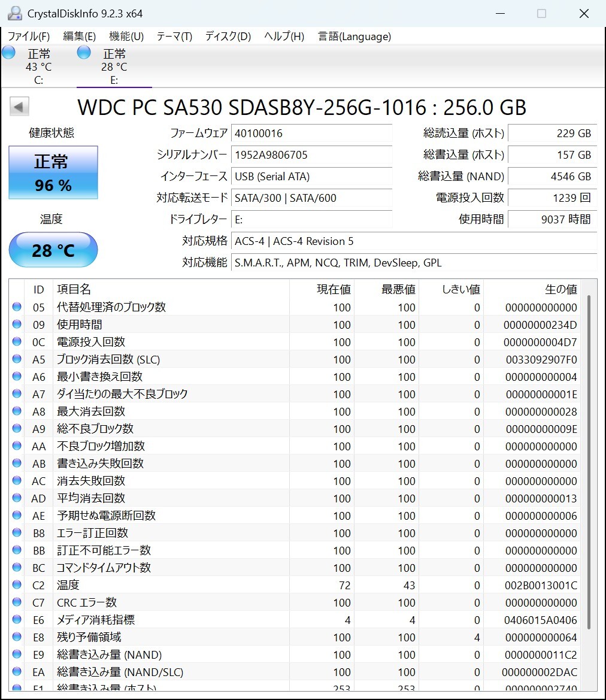Screen dimensions: 606x700
Task: Select row E9 総書き込み量 (NAND)
Action: pos(295,654)
